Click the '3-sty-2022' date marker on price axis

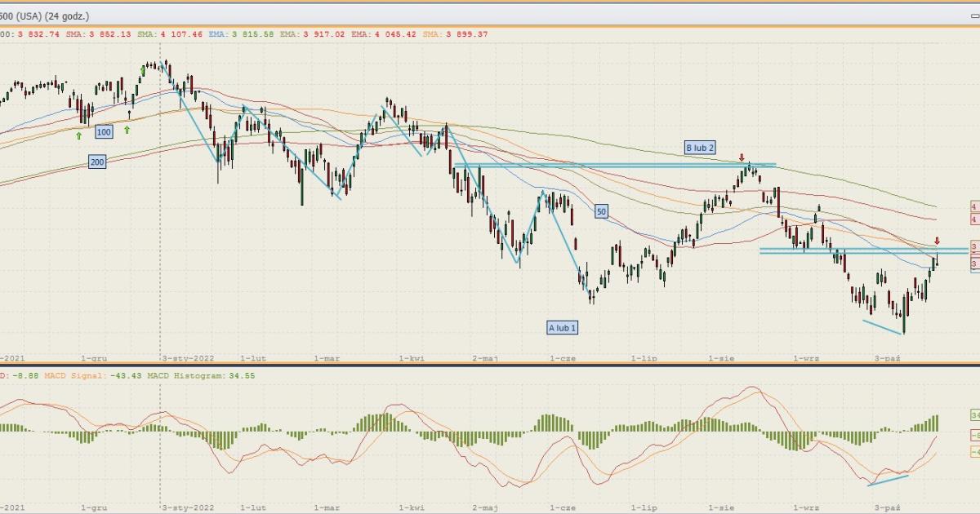[188, 357]
